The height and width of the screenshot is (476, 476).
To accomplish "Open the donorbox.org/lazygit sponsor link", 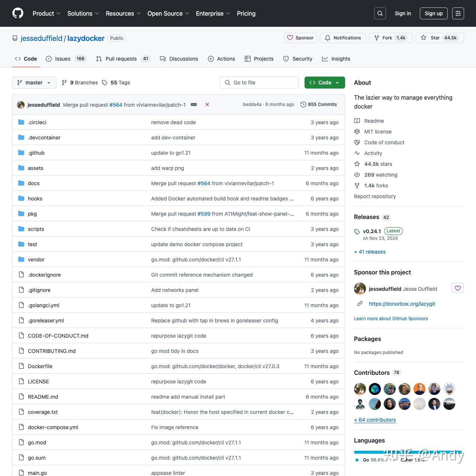I will (402, 304).
